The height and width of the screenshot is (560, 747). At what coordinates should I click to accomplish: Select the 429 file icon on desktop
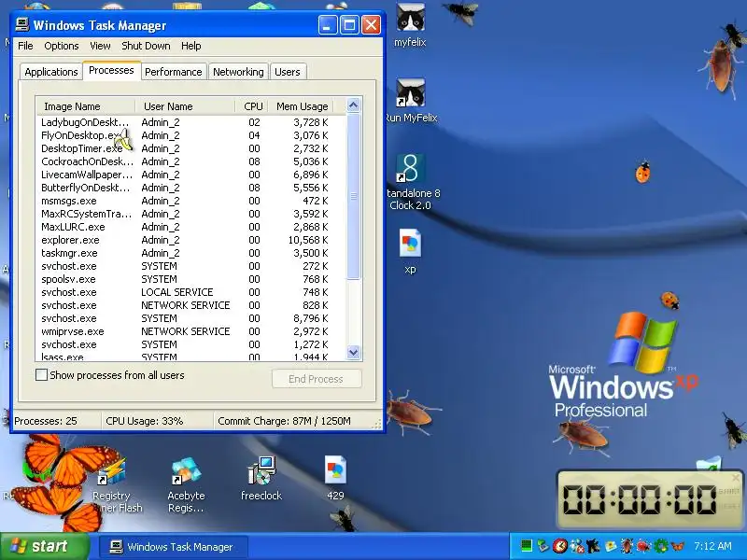(335, 478)
